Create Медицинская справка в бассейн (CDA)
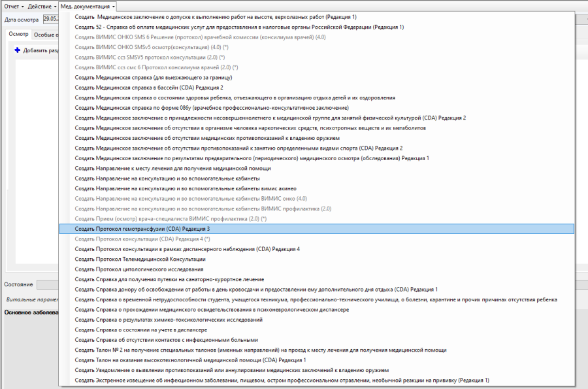 317,88
